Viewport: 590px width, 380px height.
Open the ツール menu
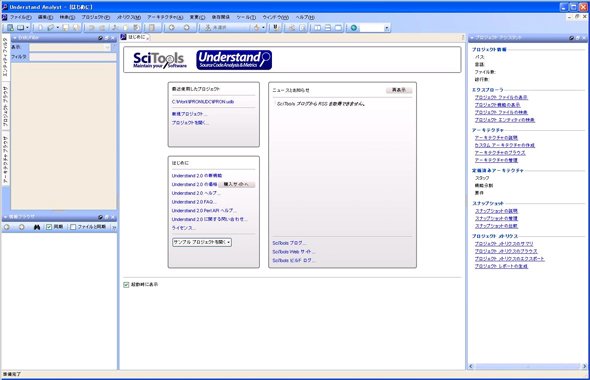click(x=246, y=17)
